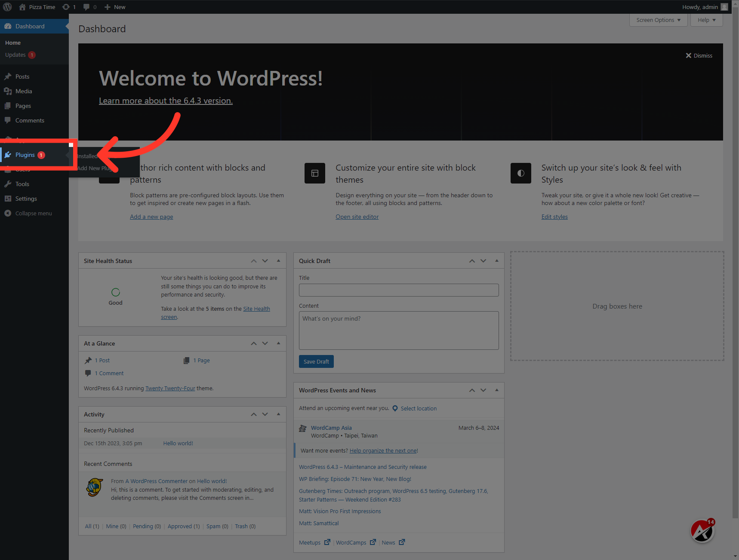Collapse the Site Health Status panel
This screenshot has width=739, height=560.
[278, 260]
